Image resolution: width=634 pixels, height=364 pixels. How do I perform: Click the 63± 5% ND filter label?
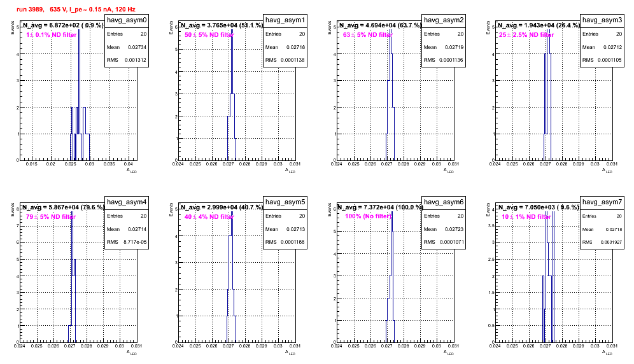click(x=368, y=35)
